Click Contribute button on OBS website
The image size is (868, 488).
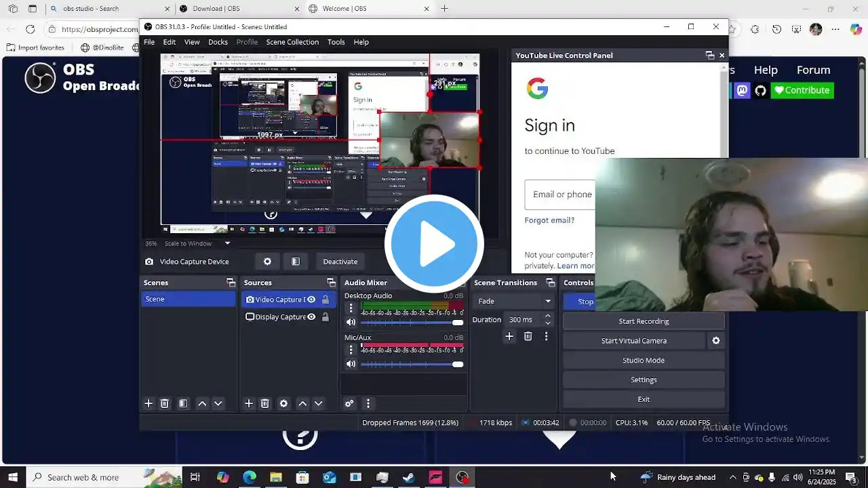click(x=802, y=90)
